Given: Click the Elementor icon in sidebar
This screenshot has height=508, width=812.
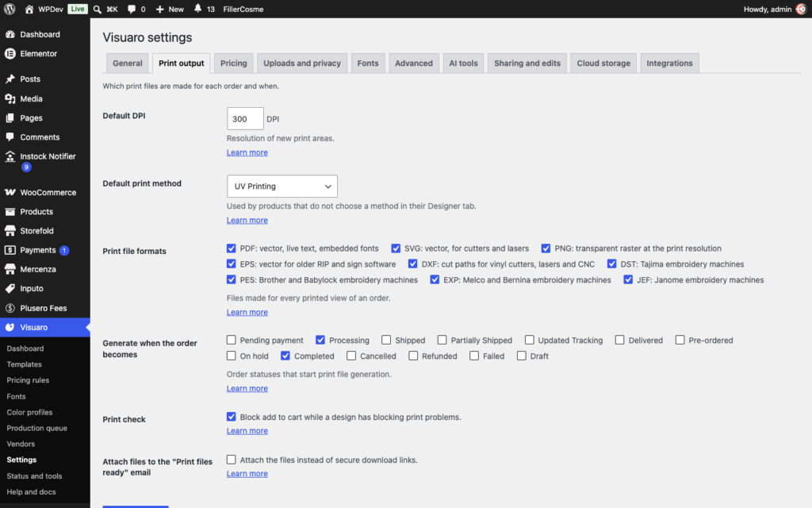Looking at the screenshot, I should click(x=10, y=53).
